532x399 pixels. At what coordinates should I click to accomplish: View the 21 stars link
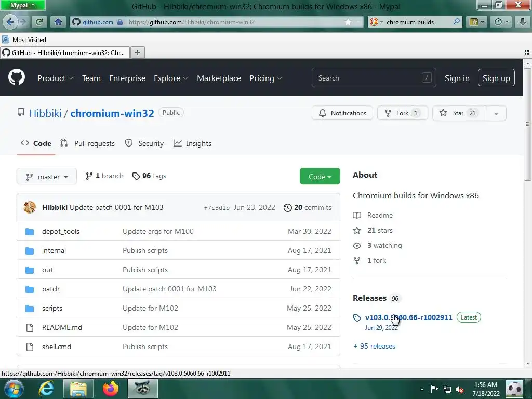coord(373,230)
